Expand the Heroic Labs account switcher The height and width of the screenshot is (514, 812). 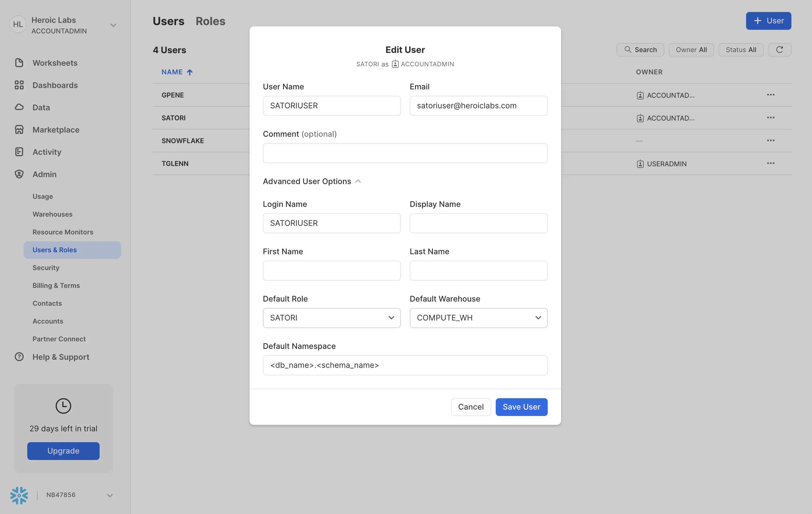point(113,25)
